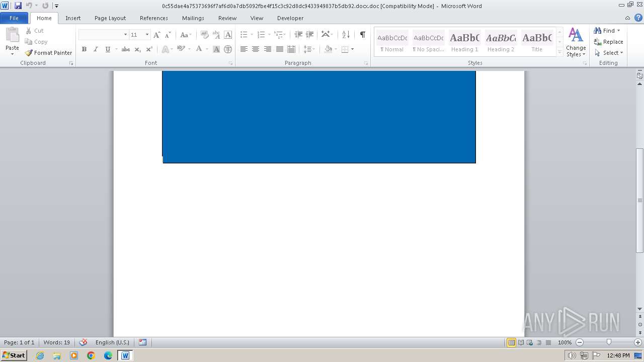This screenshot has height=362, width=644.
Task: Switch to the Insert tab
Action: [x=73, y=18]
